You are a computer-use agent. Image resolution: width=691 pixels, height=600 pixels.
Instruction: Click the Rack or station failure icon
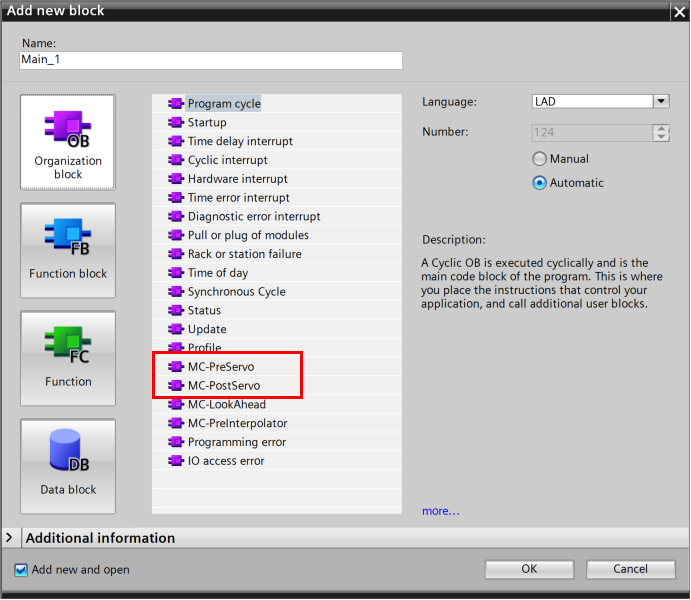(x=176, y=254)
